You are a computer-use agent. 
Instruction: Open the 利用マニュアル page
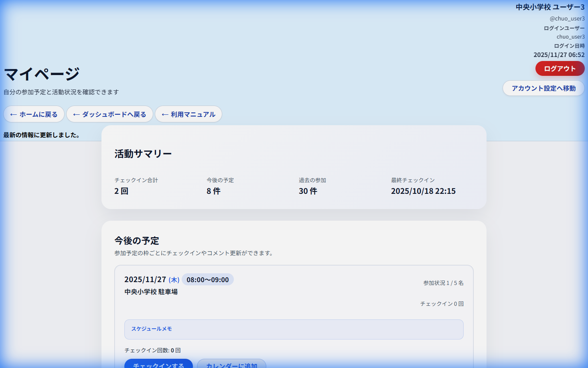point(189,114)
